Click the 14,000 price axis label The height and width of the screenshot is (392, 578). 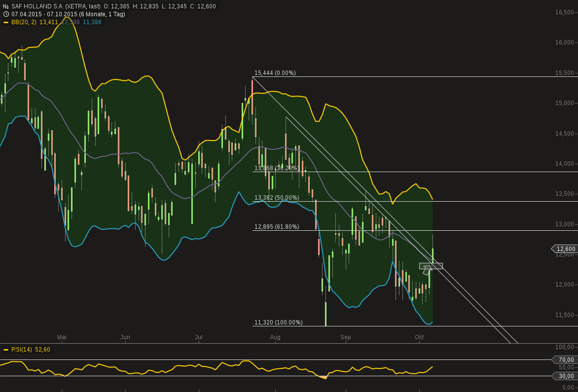point(565,164)
